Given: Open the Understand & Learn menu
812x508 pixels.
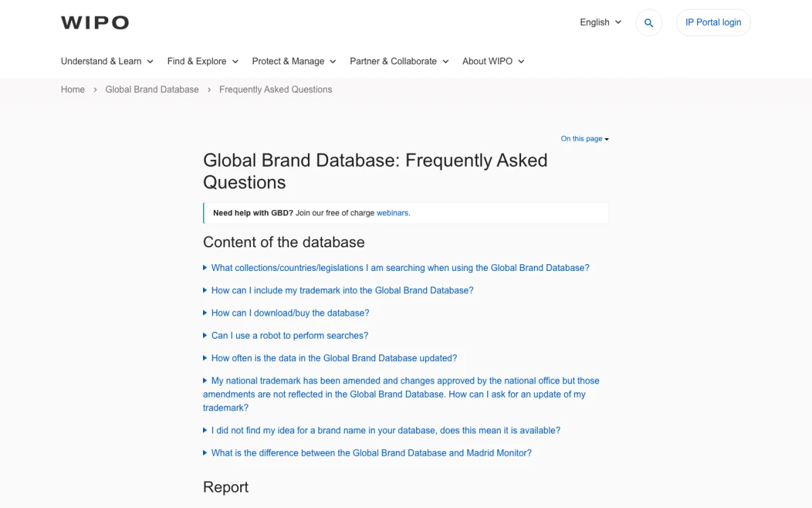Looking at the screenshot, I should [x=107, y=61].
